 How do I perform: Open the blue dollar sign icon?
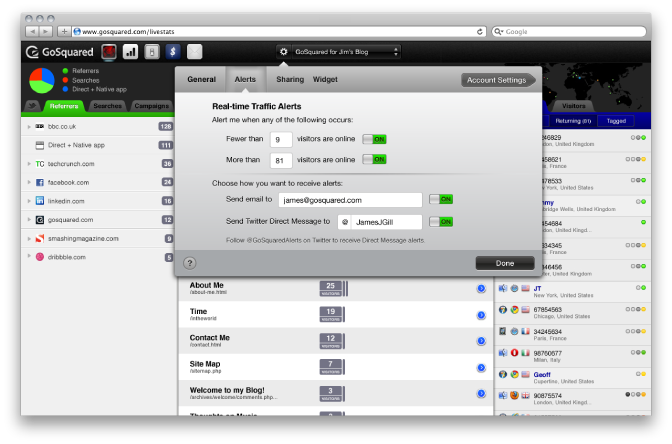[173, 52]
